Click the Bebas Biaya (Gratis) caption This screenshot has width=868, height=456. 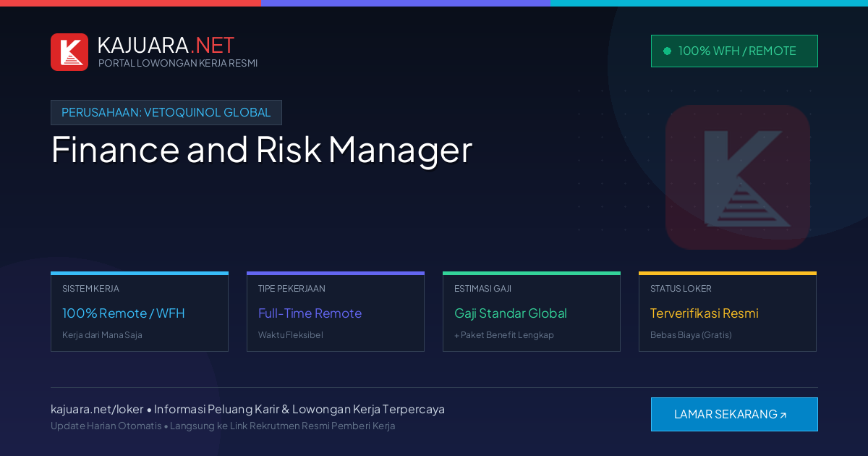click(691, 335)
